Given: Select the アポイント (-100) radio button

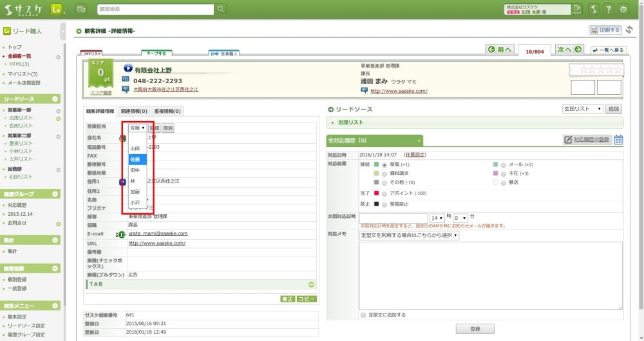Looking at the screenshot, I should (384, 193).
